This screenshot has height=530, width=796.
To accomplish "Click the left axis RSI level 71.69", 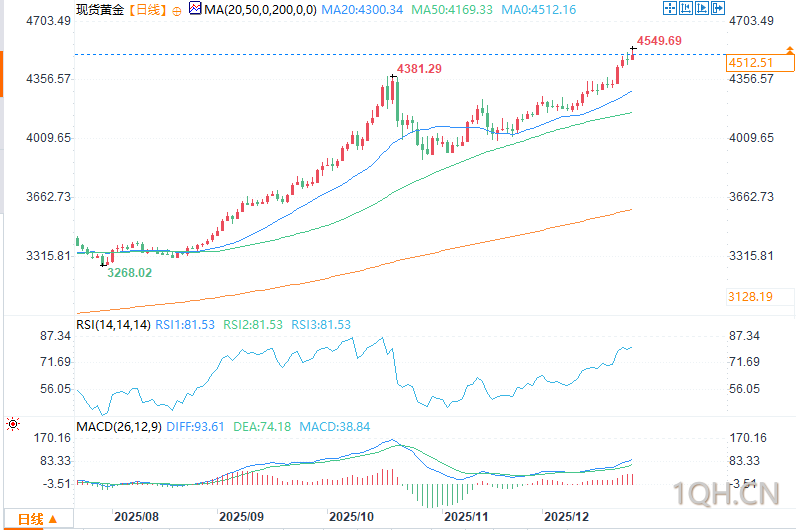I will click(56, 362).
